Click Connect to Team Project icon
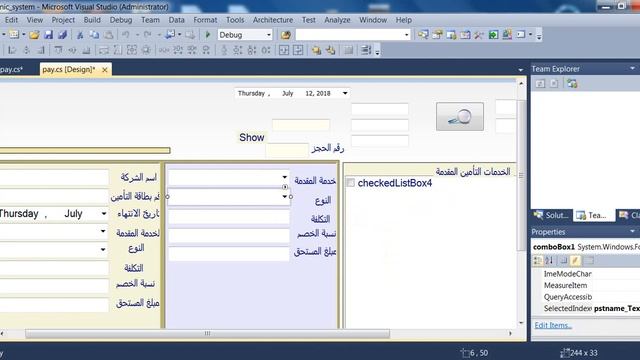The width and height of the screenshot is (640, 360). tap(571, 84)
